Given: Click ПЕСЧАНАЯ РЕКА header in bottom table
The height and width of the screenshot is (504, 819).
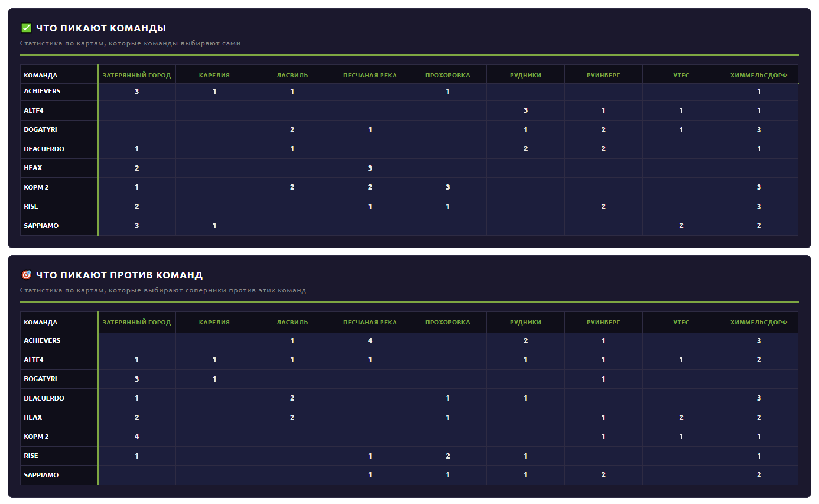Looking at the screenshot, I should 370,322.
